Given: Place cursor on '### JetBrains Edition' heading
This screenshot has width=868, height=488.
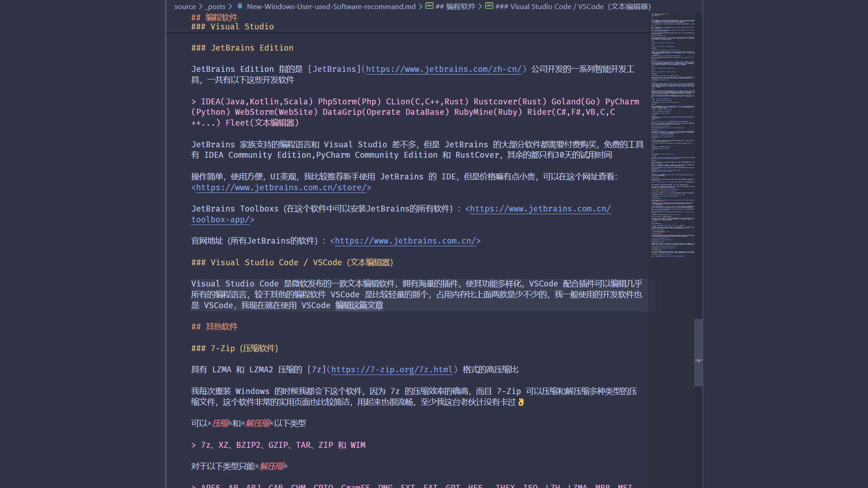Looking at the screenshot, I should [242, 48].
